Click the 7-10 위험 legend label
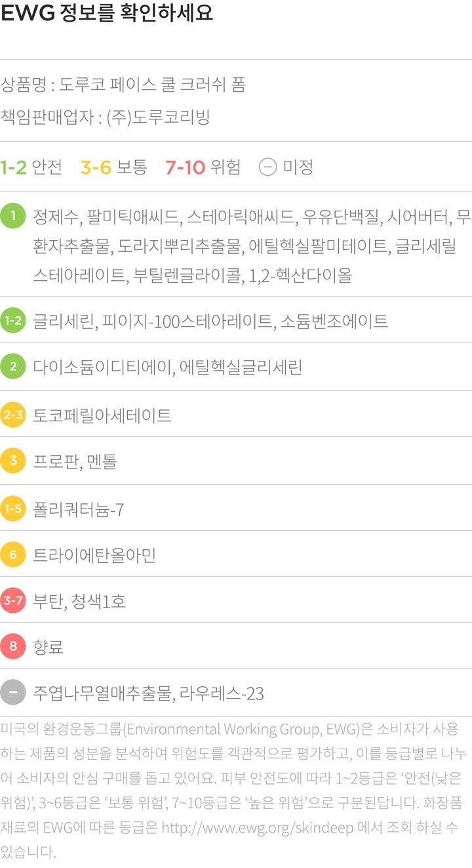The height and width of the screenshot is (868, 472). click(203, 167)
